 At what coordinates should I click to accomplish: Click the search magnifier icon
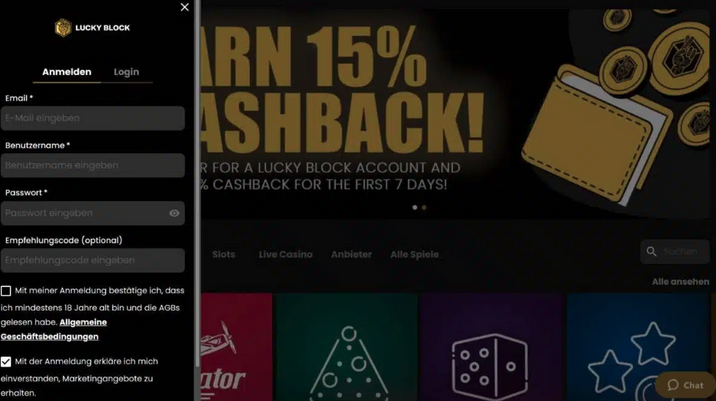point(652,251)
